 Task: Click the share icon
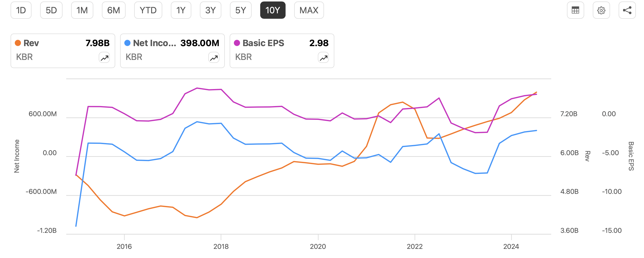(627, 10)
